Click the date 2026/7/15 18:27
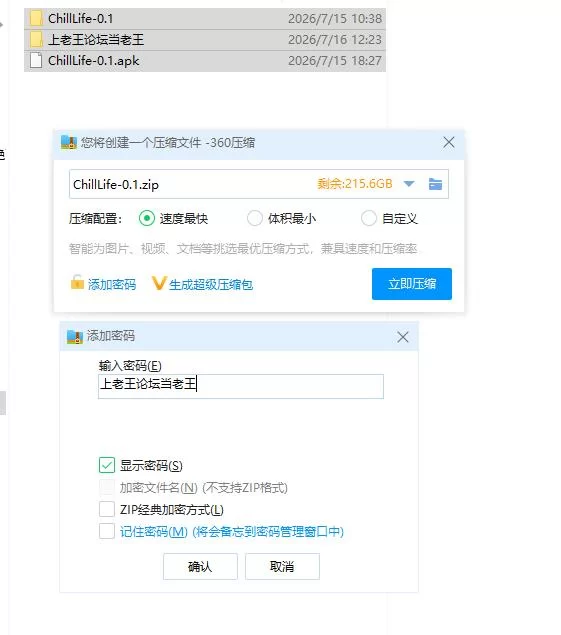The width and height of the screenshot is (561, 635). [335, 61]
